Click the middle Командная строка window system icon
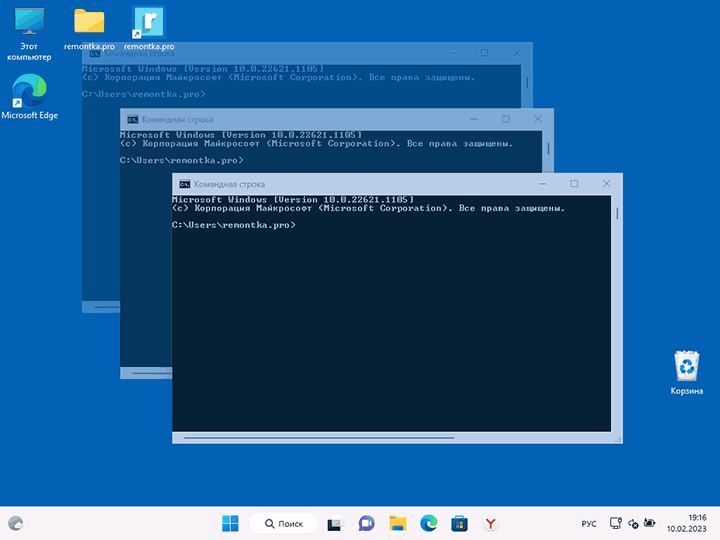720x540 pixels. (133, 119)
